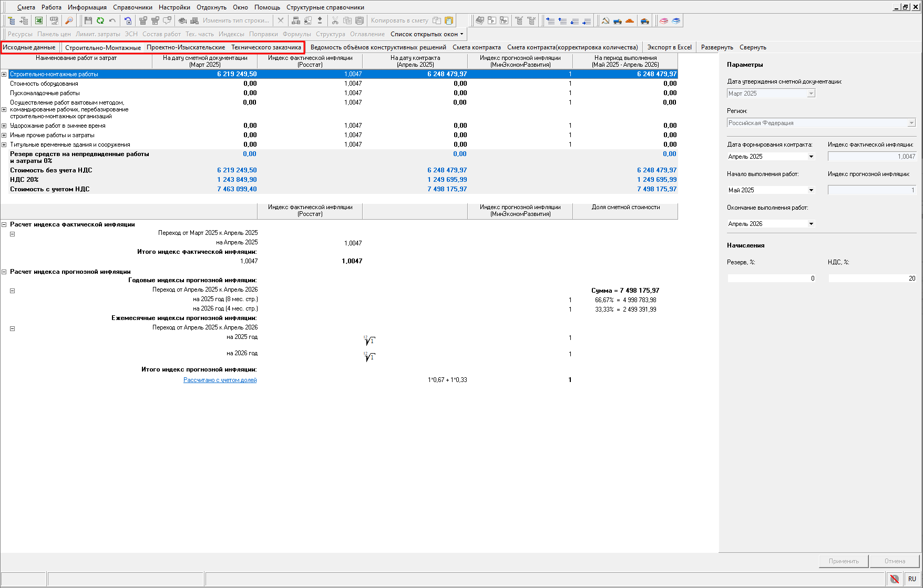Click the Рассчитано с учетом долей link
Image resolution: width=923 pixels, height=588 pixels.
pyautogui.click(x=220, y=380)
